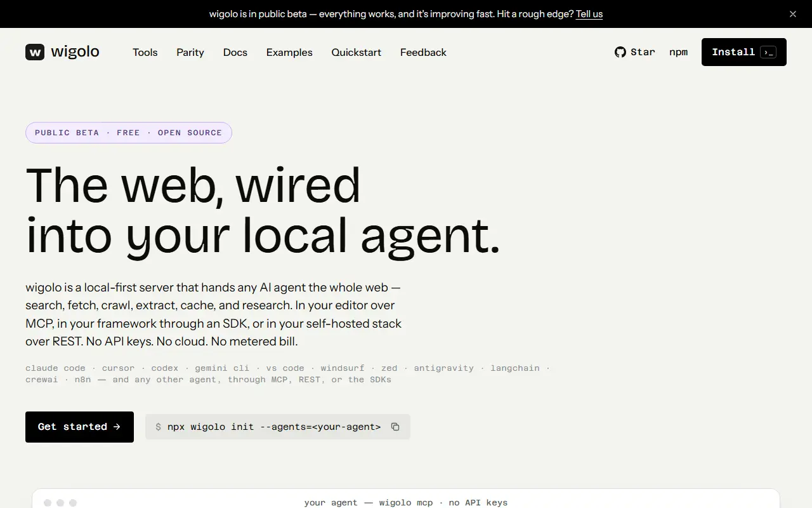The width and height of the screenshot is (812, 508).
Task: Open the Feedback nav link
Action: (x=423, y=52)
